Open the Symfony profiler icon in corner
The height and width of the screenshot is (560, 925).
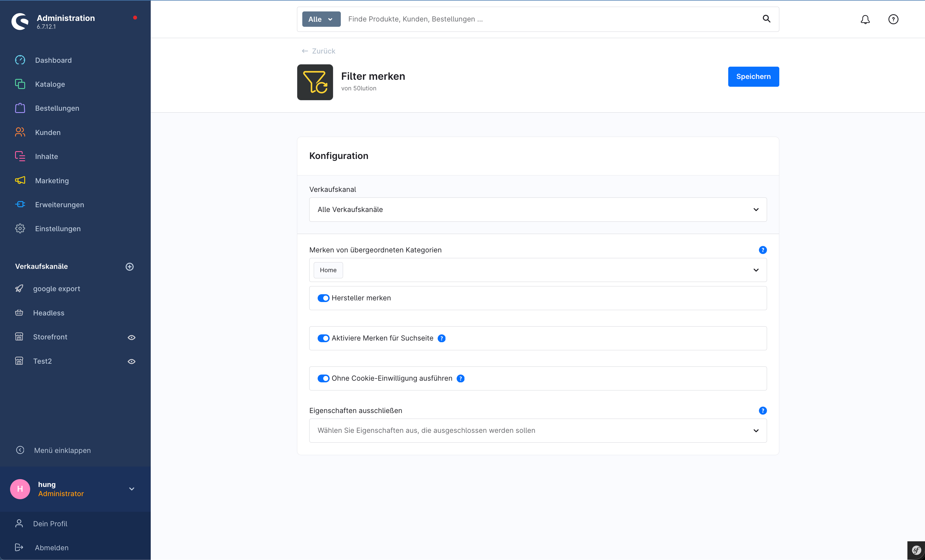(916, 550)
